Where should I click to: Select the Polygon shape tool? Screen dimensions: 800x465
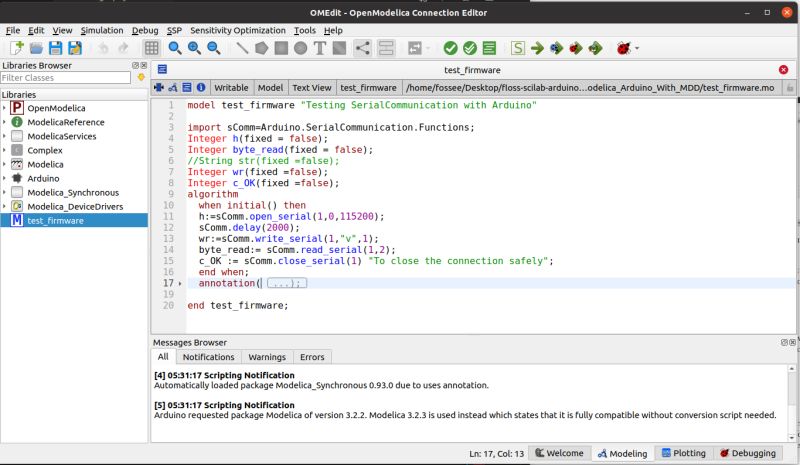pos(261,48)
